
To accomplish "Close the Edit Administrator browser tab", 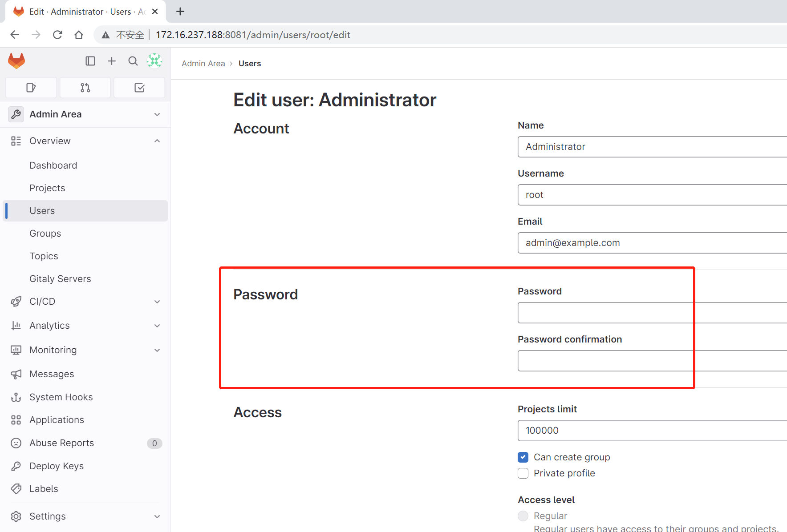I will click(x=155, y=12).
